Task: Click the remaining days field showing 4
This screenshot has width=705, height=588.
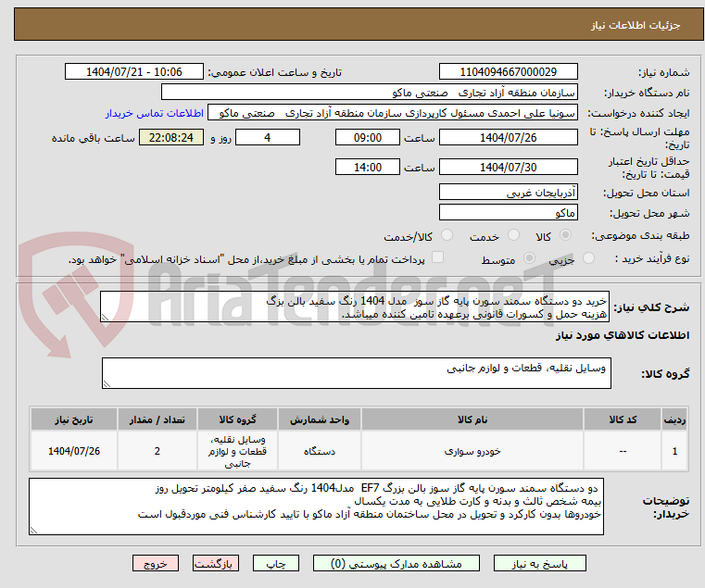Action: [268, 138]
